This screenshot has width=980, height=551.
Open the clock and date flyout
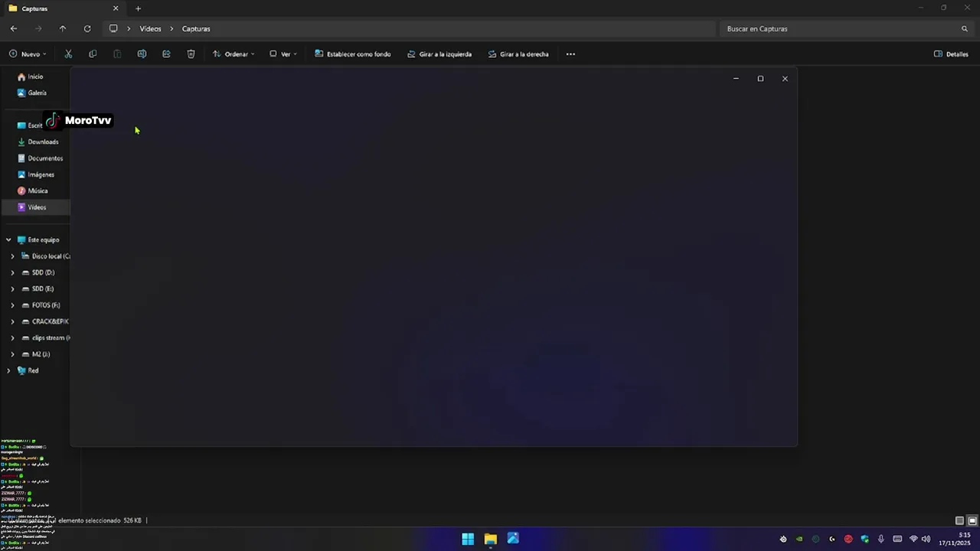click(955, 539)
